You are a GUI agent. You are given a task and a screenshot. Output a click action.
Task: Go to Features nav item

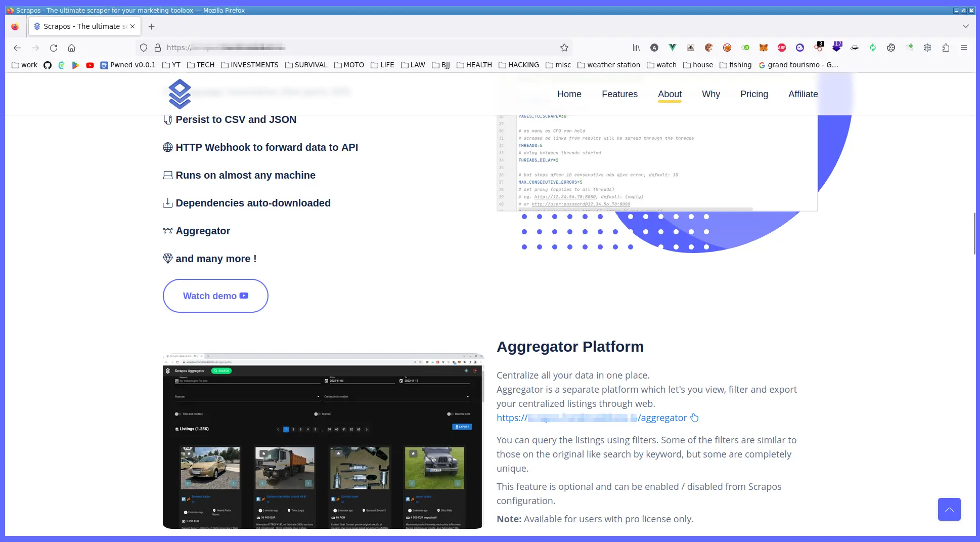[619, 94]
